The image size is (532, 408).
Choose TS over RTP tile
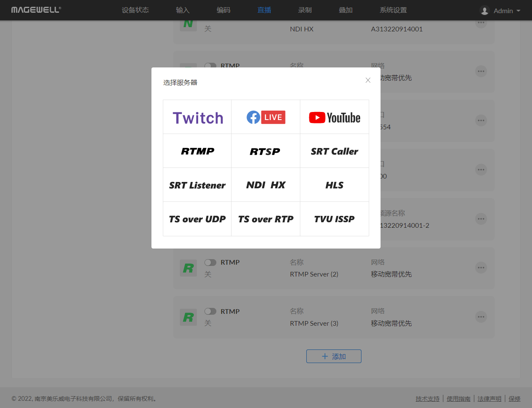pyautogui.click(x=266, y=219)
